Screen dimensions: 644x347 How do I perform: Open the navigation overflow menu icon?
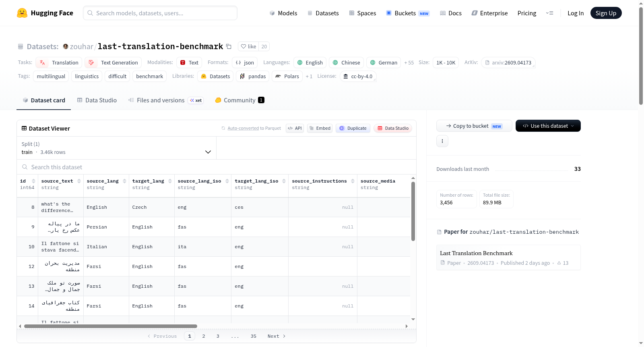tap(549, 13)
